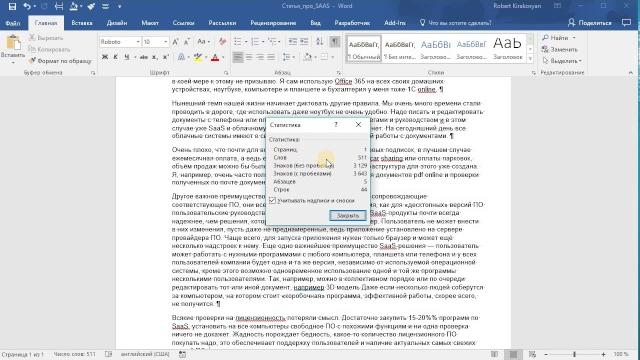Screen dimensions: 640x360
Task: Collapse the ribbon with the arrow
Action: pos(631,73)
